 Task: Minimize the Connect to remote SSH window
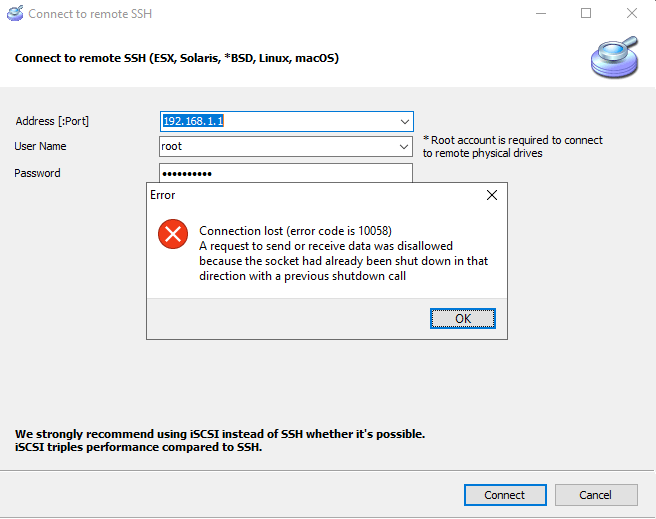540,14
